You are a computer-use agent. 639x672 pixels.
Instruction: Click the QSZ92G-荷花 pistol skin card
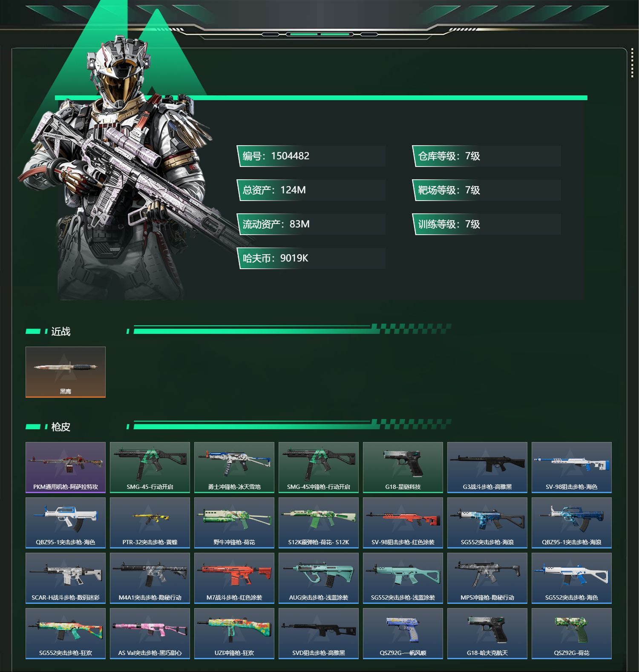coord(572,634)
